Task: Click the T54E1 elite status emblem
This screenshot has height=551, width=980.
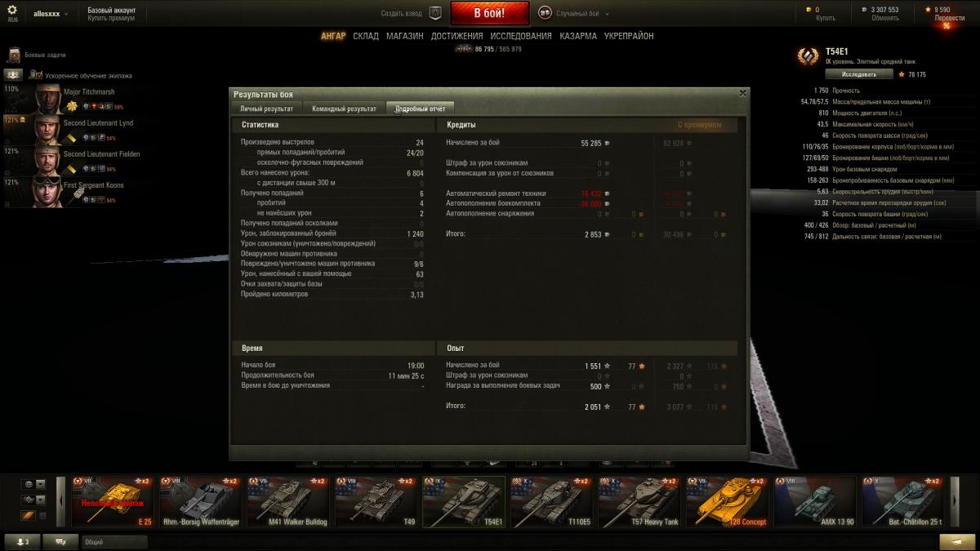Action: (x=808, y=56)
